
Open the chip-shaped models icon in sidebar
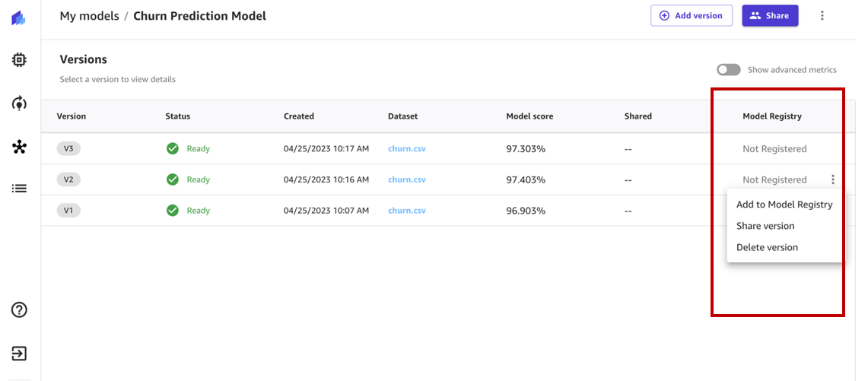pos(19,60)
